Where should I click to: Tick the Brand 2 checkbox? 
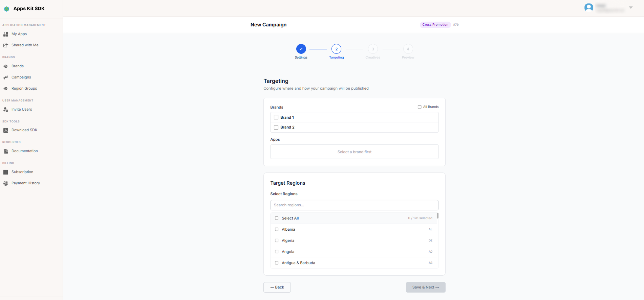pos(276,127)
